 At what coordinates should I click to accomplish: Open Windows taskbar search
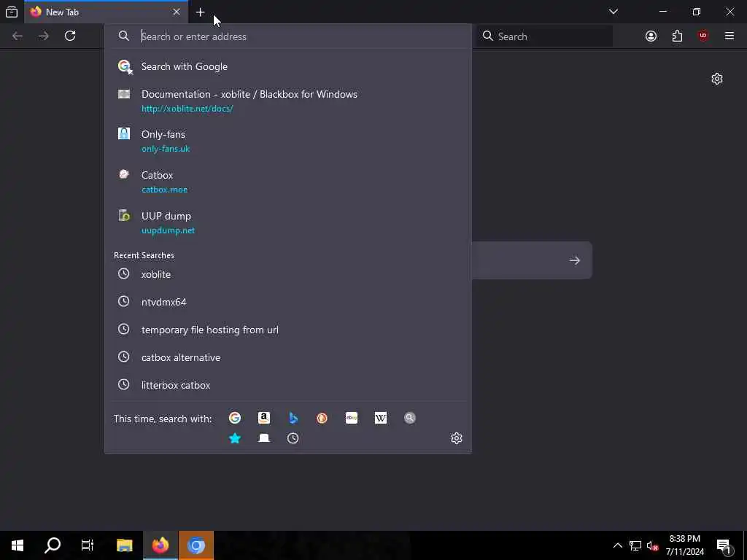53,545
